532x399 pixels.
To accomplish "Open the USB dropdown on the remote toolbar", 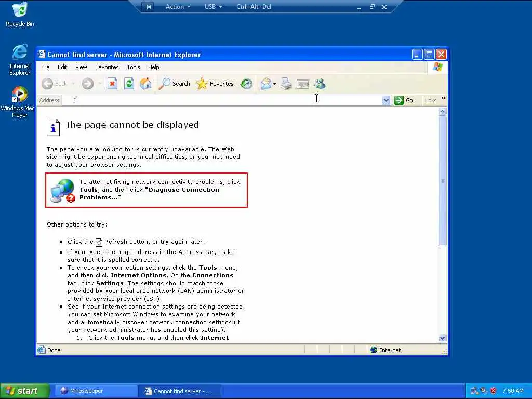I will 214,7.
